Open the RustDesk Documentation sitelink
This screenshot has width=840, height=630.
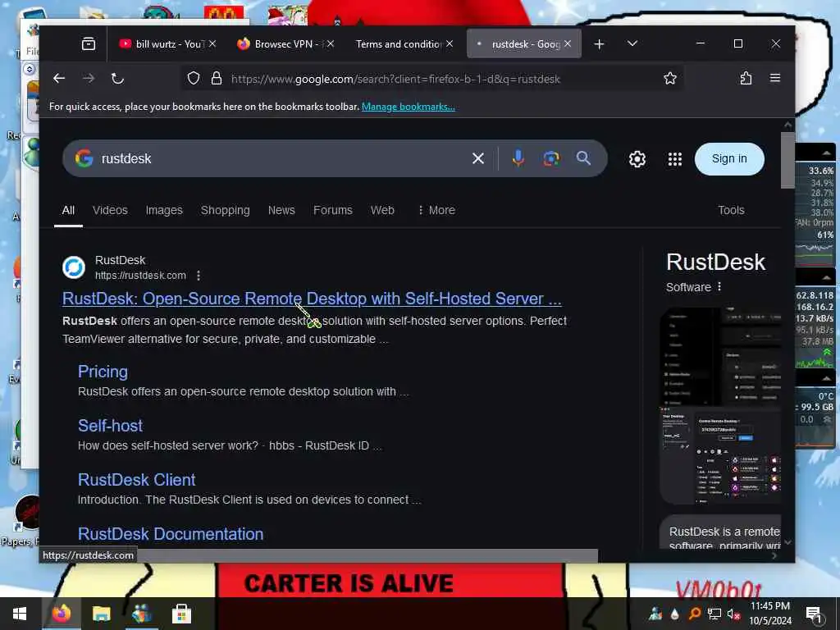(x=171, y=533)
